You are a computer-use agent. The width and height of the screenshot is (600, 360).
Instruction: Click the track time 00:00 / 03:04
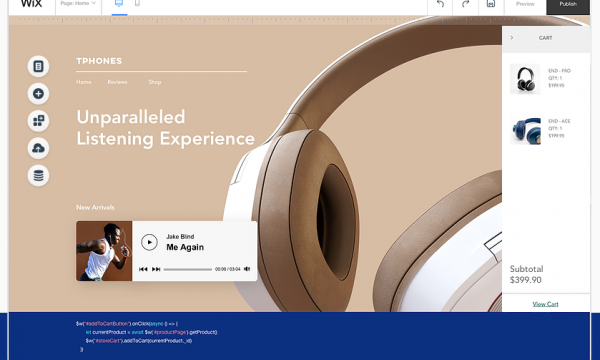point(228,269)
